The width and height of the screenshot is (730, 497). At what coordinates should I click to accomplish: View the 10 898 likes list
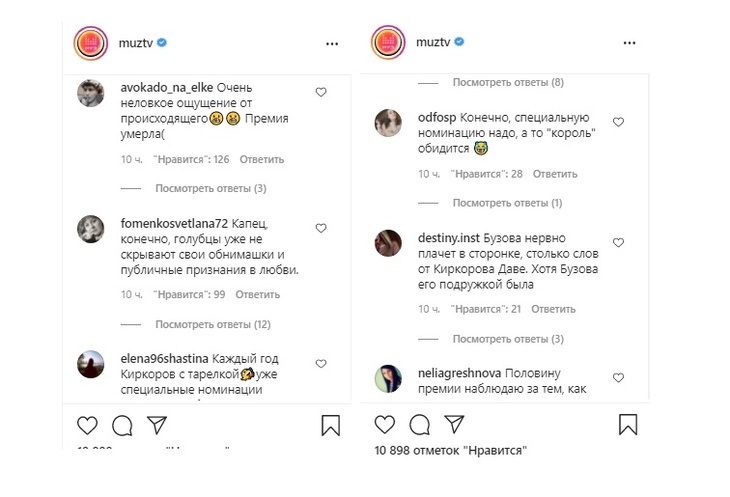[x=451, y=451]
